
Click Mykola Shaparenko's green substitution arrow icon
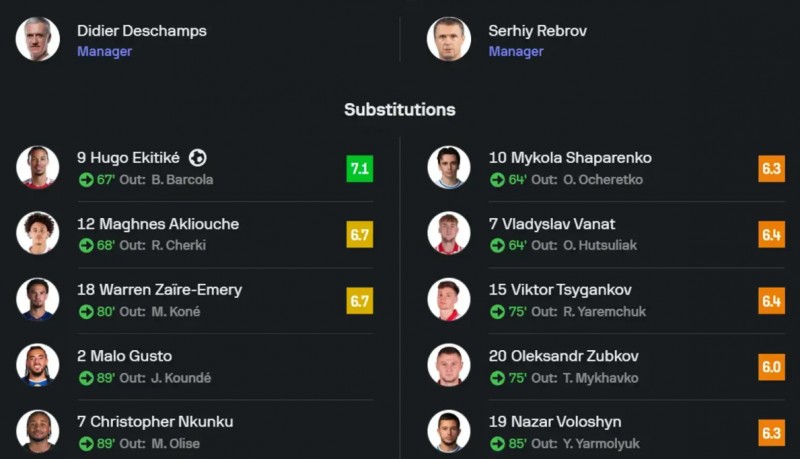coord(497,180)
